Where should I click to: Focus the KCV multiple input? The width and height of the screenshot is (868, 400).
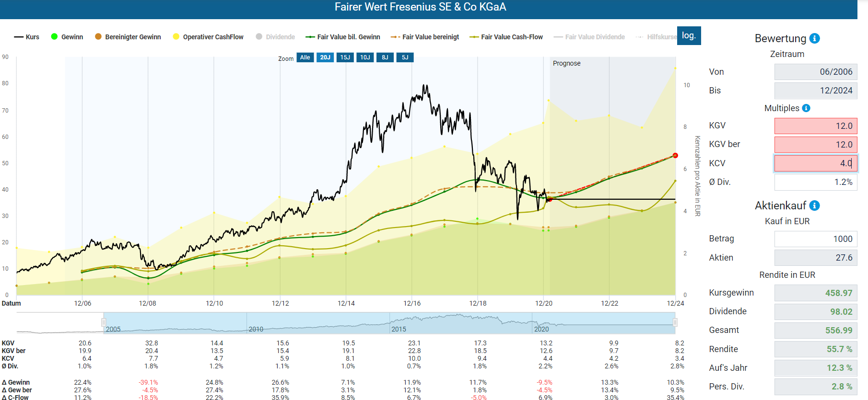(x=816, y=163)
